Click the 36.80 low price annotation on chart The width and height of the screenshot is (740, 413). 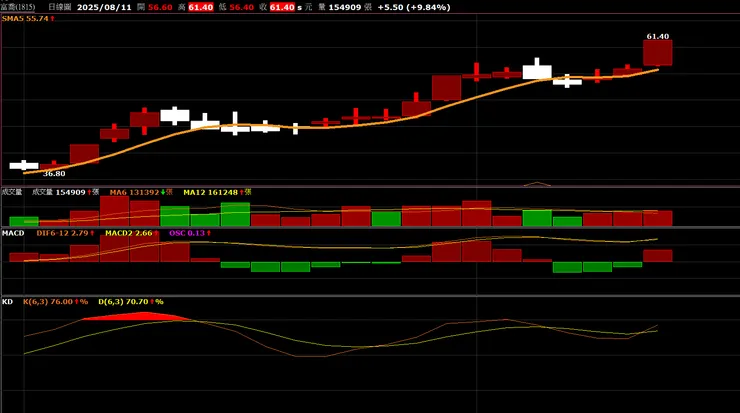(x=54, y=174)
